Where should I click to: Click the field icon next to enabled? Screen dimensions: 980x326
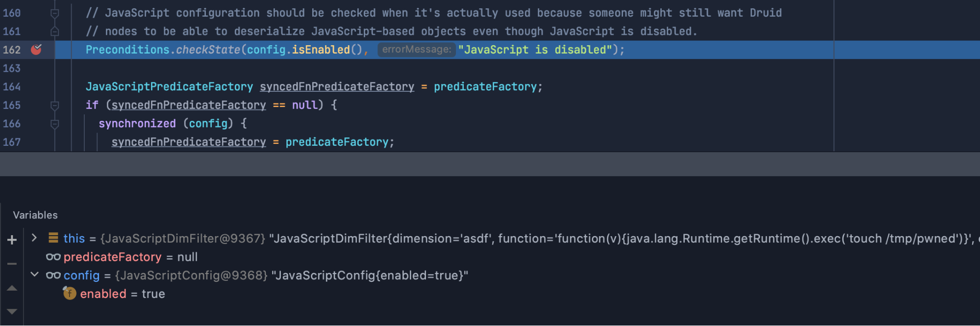[x=70, y=293]
